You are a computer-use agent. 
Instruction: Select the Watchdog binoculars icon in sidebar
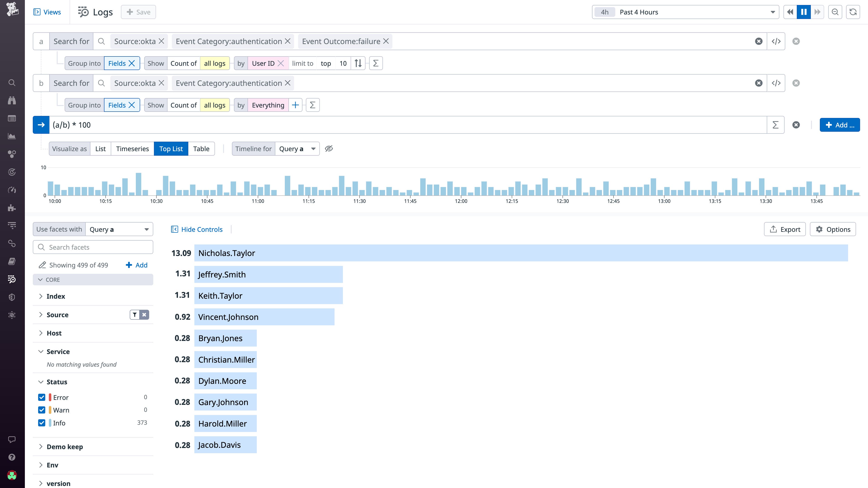click(x=12, y=100)
